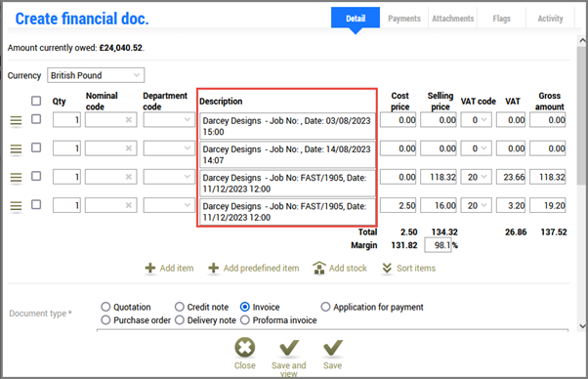The image size is (588, 379).
Task: Clear nominal code in 118.32 selling price row
Action: pos(128,177)
